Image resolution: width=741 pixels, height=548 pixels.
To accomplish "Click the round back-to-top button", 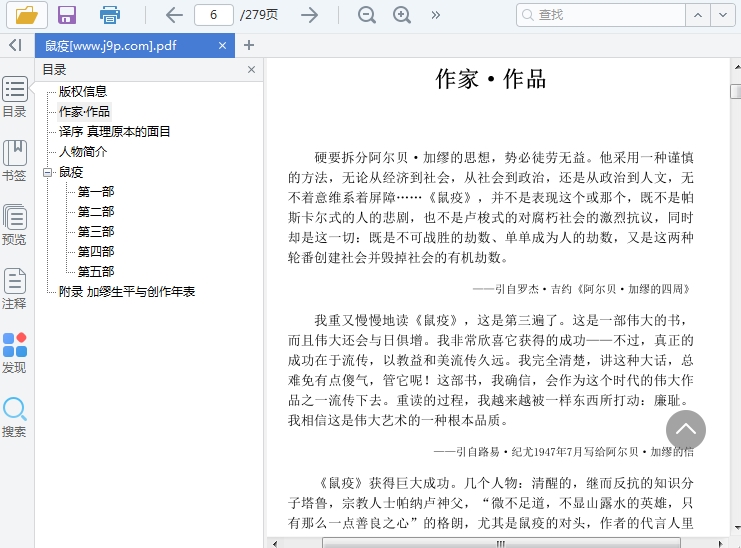I will (686, 430).
